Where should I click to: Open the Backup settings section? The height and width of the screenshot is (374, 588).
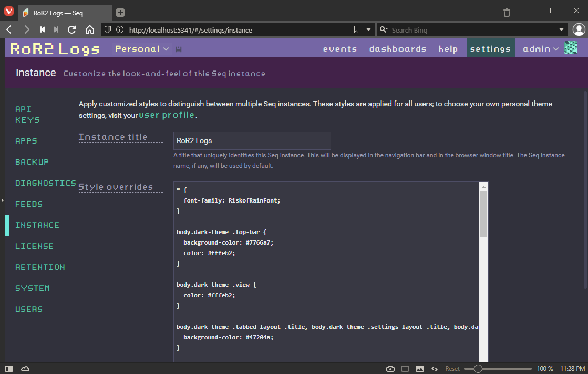point(32,162)
